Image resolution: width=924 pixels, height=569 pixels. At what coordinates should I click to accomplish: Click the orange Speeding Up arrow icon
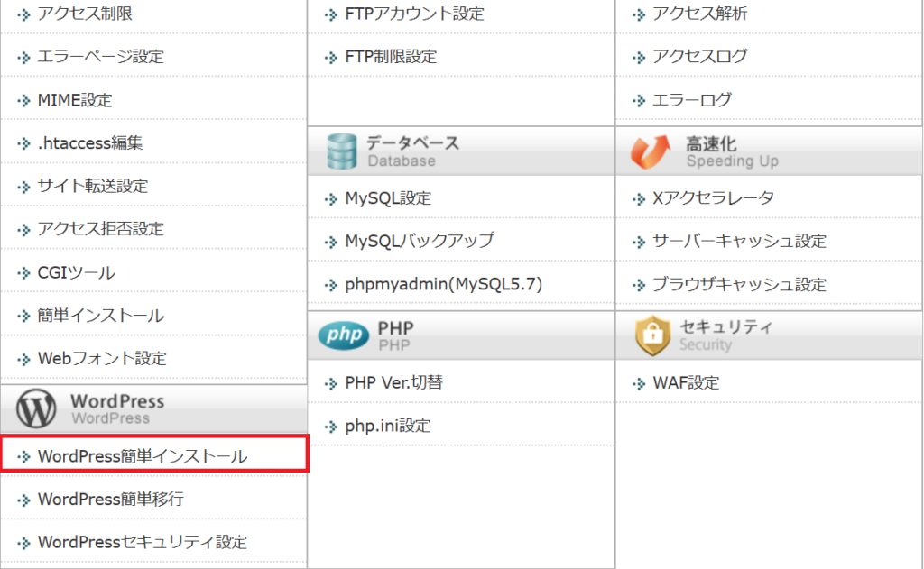651,152
